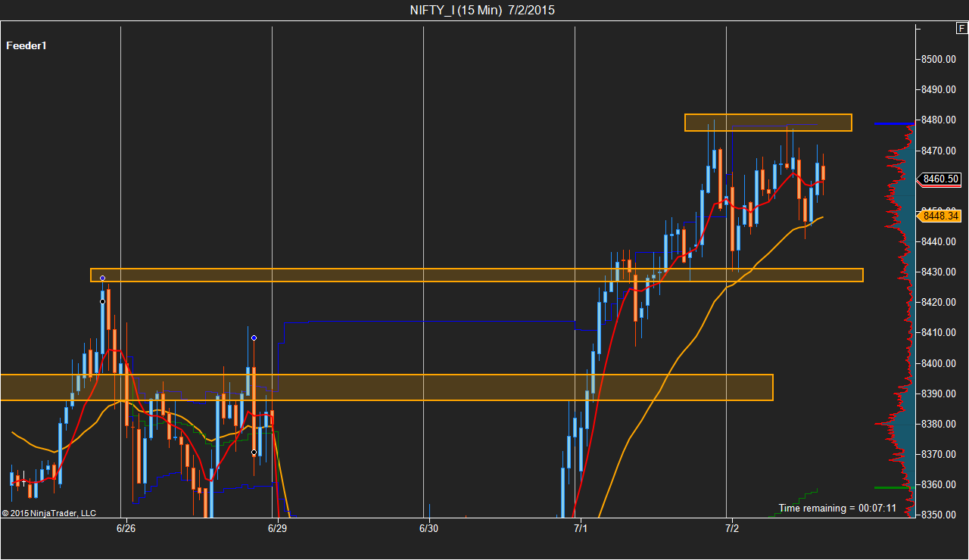Click the 8410.00 price axis label
Screen dimensions: 969x560
point(939,332)
